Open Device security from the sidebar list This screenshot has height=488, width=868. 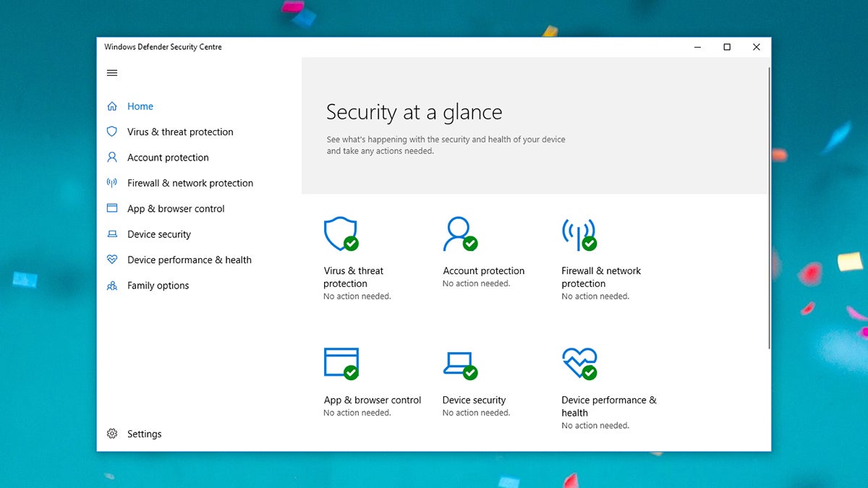[x=159, y=234]
